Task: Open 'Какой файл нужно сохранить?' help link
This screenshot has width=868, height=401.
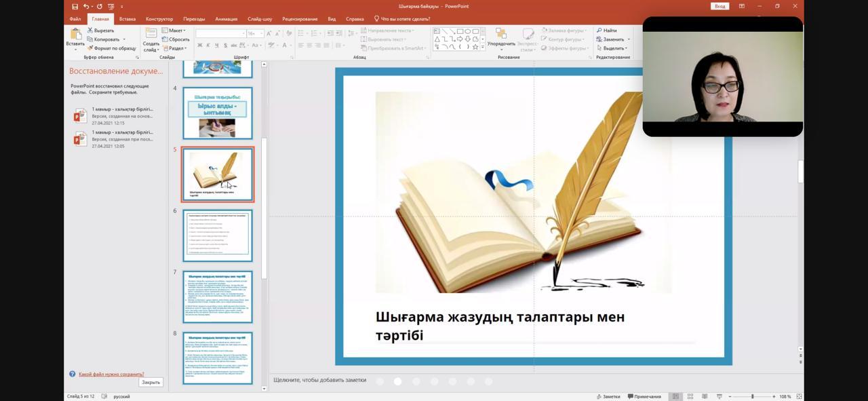Action: 111,374
